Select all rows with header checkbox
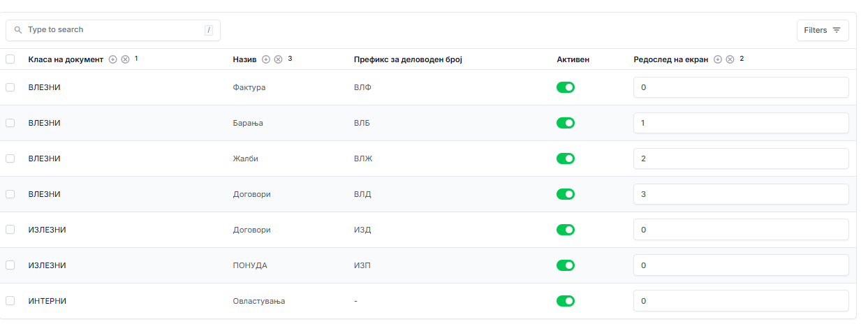 tap(10, 59)
